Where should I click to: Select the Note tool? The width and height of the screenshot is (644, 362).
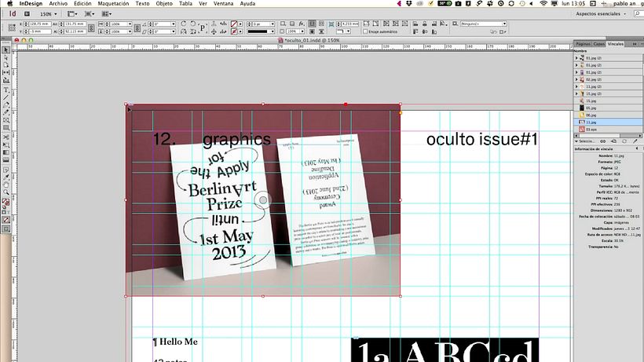[x=6, y=170]
